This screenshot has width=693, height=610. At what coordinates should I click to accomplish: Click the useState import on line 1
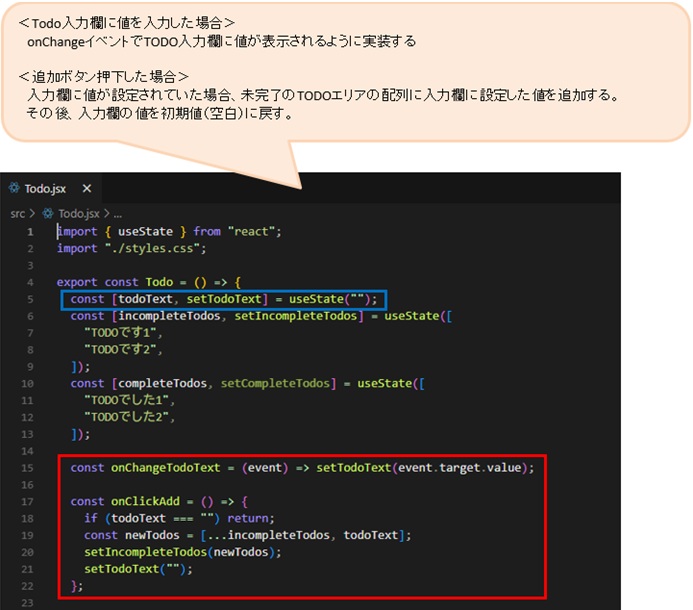(x=145, y=232)
